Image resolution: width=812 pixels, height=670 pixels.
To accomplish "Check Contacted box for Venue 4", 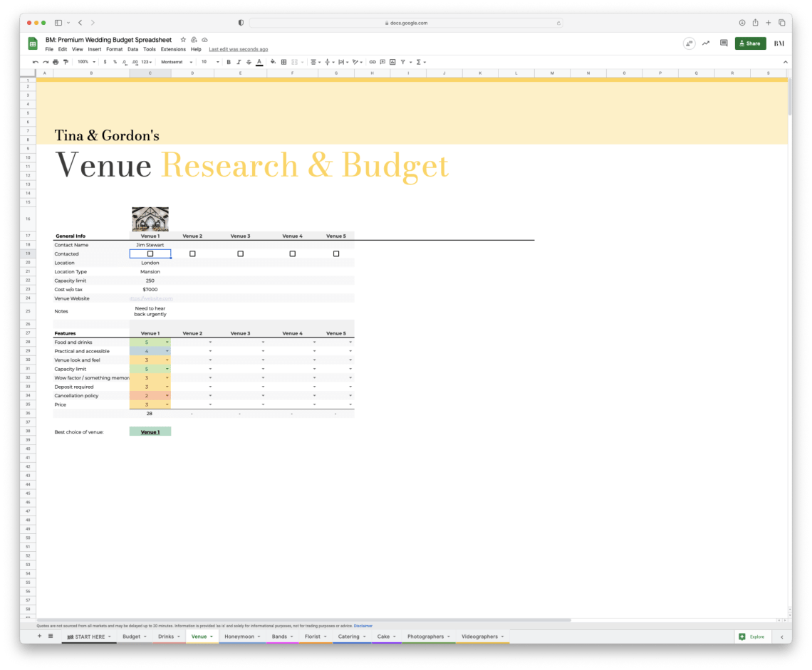I will tap(293, 253).
